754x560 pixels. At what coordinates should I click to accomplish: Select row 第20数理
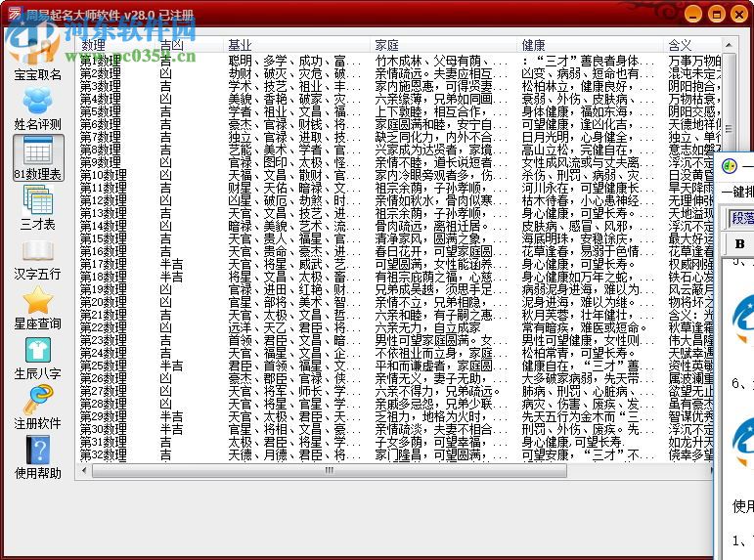tap(395, 303)
